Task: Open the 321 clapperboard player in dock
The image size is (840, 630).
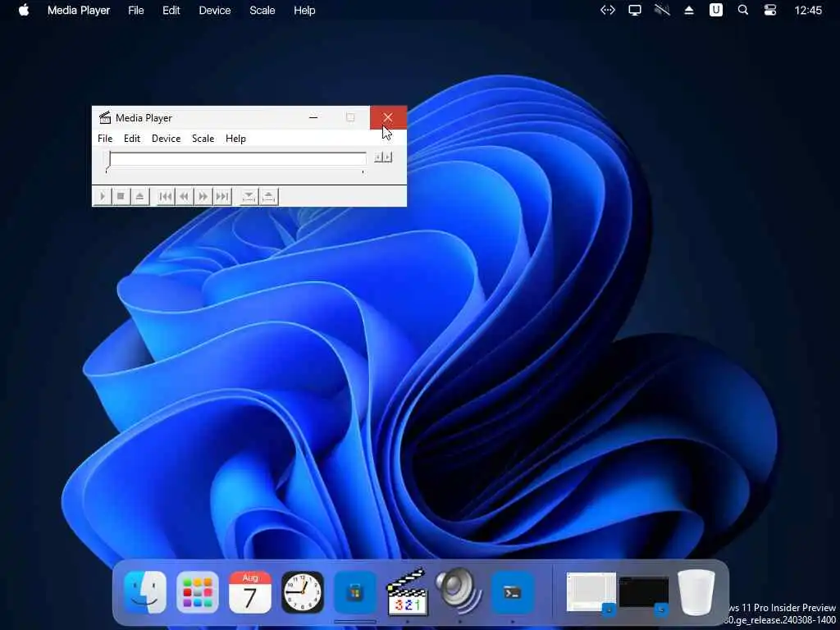Action: [x=407, y=592]
